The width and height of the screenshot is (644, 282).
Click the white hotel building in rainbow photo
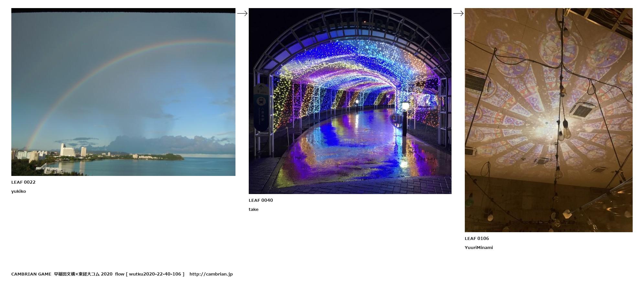click(x=67, y=150)
